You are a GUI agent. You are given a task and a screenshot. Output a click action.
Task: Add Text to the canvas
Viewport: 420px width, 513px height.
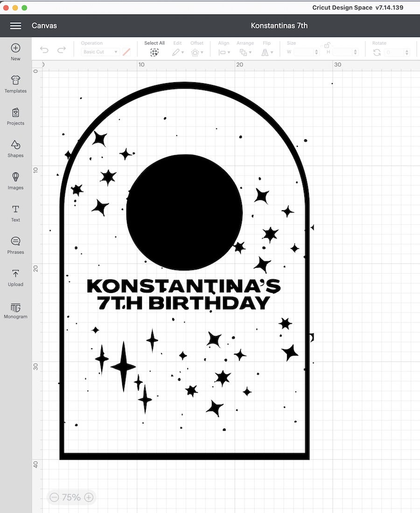pos(16,214)
